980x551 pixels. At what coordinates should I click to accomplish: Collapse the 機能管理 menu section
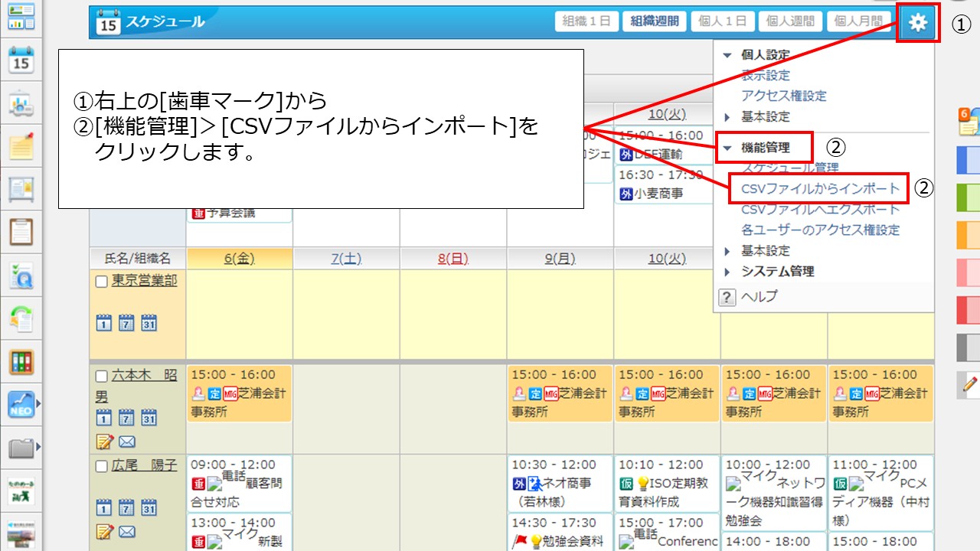click(x=727, y=148)
